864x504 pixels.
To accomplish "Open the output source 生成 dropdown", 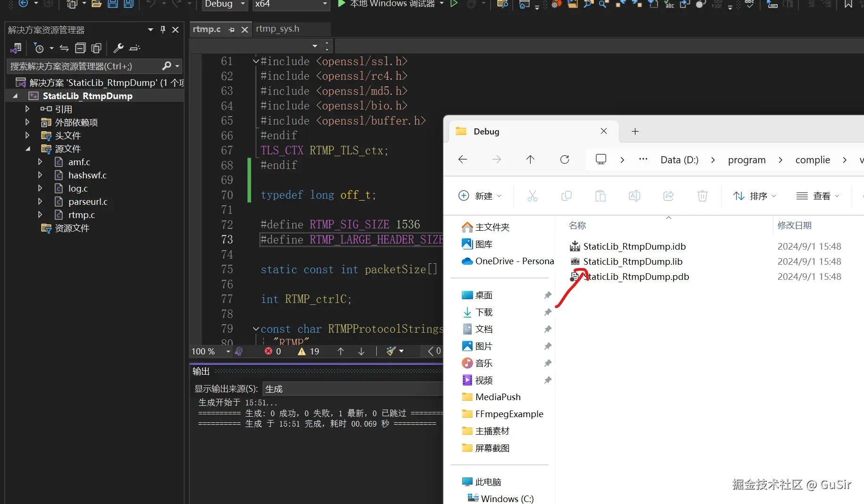I will click(353, 389).
